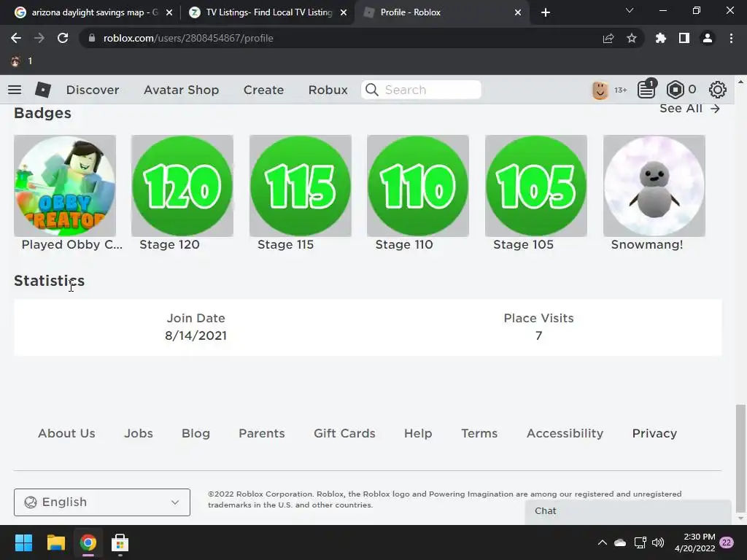Open the Roblox hamburger navigation menu

[x=15, y=90]
